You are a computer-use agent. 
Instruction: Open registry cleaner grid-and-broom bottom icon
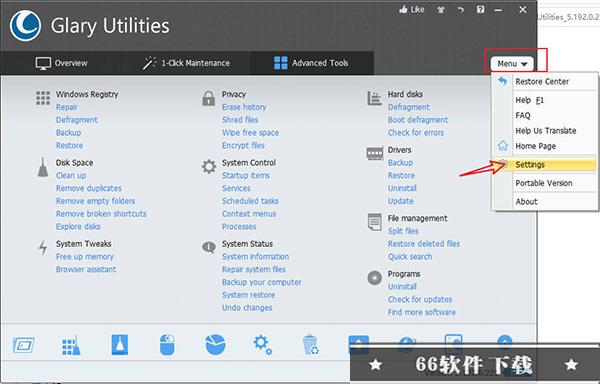tap(71, 345)
